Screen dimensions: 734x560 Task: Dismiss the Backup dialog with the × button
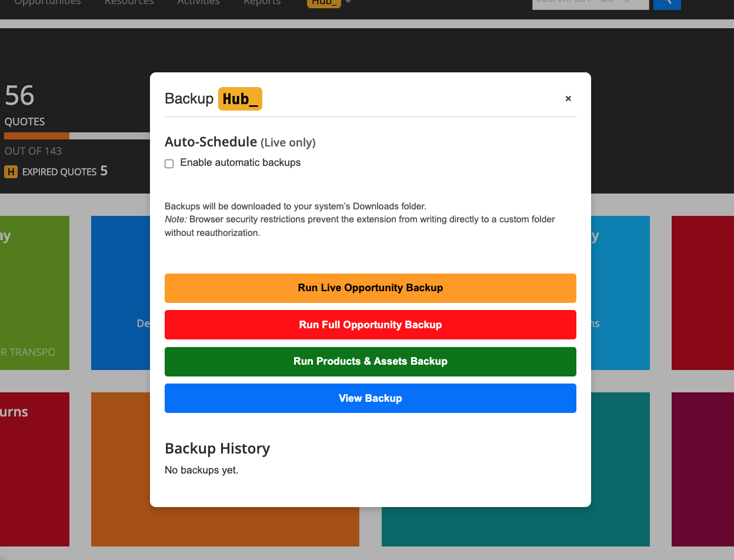568,98
